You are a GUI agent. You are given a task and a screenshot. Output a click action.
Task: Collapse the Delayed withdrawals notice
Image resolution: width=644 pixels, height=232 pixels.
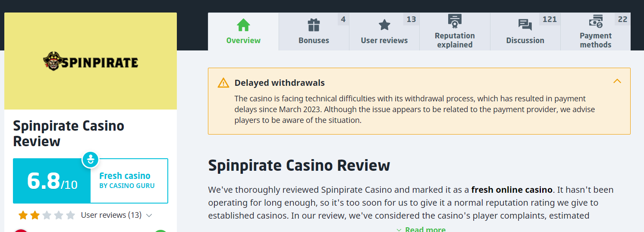coord(617,81)
